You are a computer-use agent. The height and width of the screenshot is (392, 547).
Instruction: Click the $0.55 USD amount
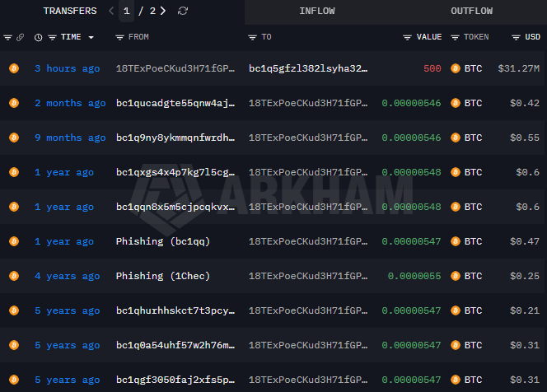coord(525,138)
